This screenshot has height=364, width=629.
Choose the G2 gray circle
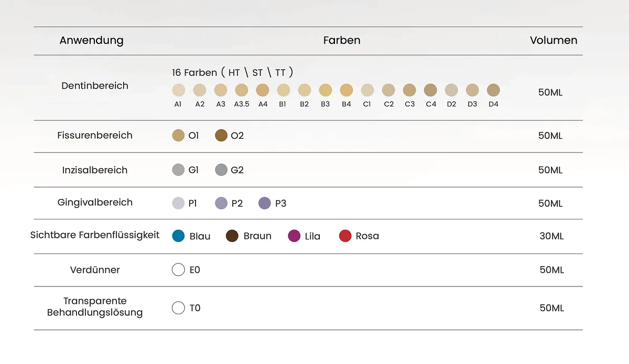221,170
